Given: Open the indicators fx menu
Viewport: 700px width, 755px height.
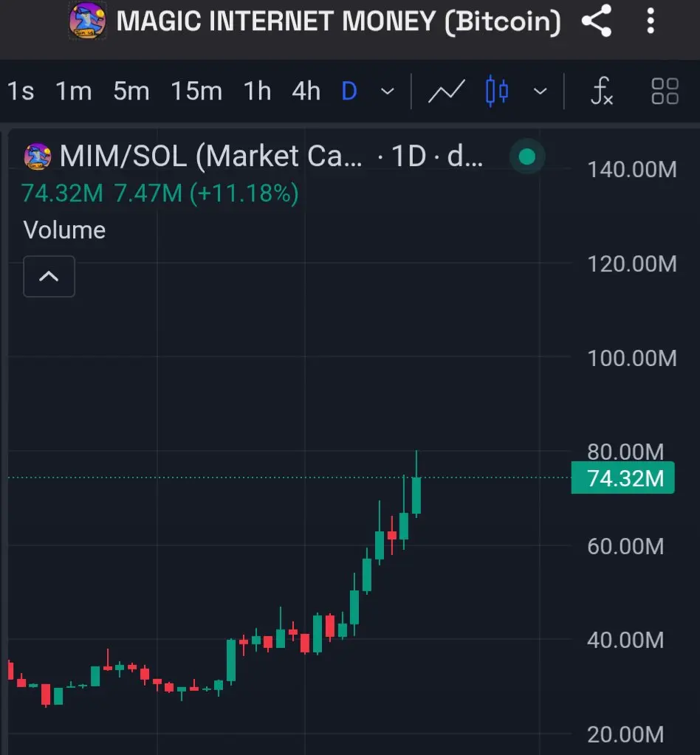Looking at the screenshot, I should point(603,91).
